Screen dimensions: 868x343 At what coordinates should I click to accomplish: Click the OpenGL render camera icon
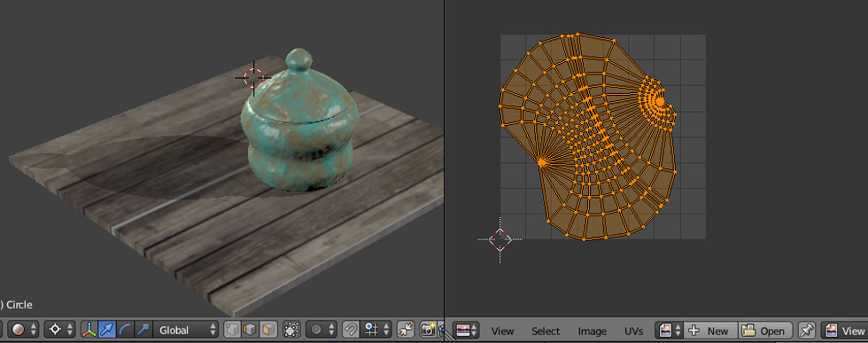tap(428, 331)
